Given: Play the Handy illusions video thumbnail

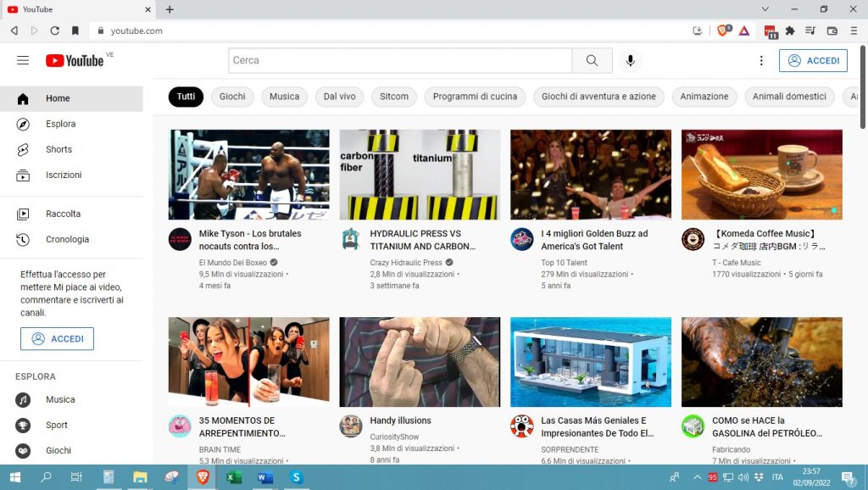Looking at the screenshot, I should 419,361.
